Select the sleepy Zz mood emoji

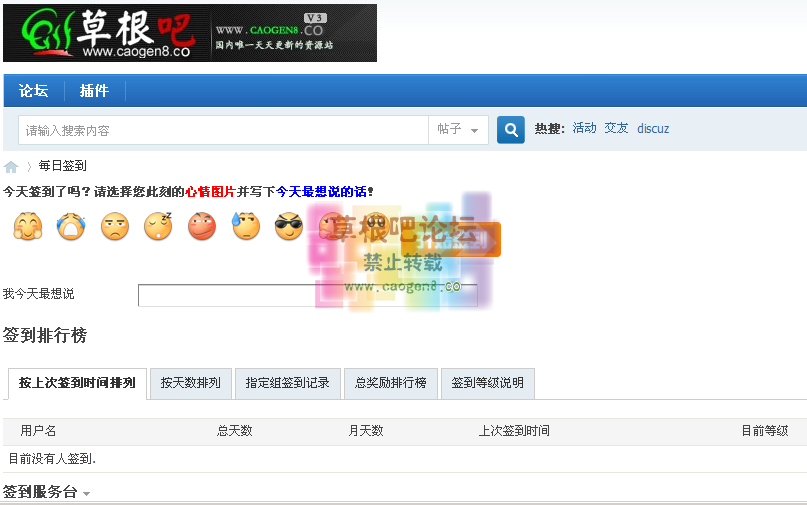[x=158, y=227]
